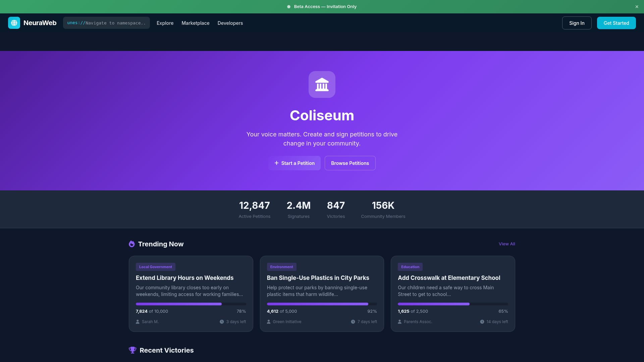The image size is (644, 362).
Task: Click the 65% completion value
Action: 503,311
